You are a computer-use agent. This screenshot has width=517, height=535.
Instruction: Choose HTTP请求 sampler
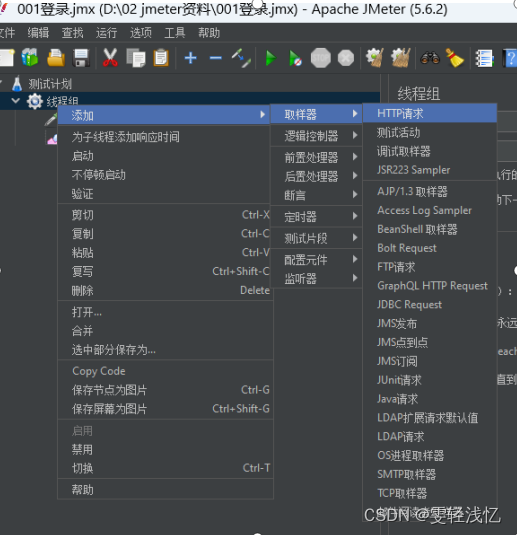(x=430, y=113)
